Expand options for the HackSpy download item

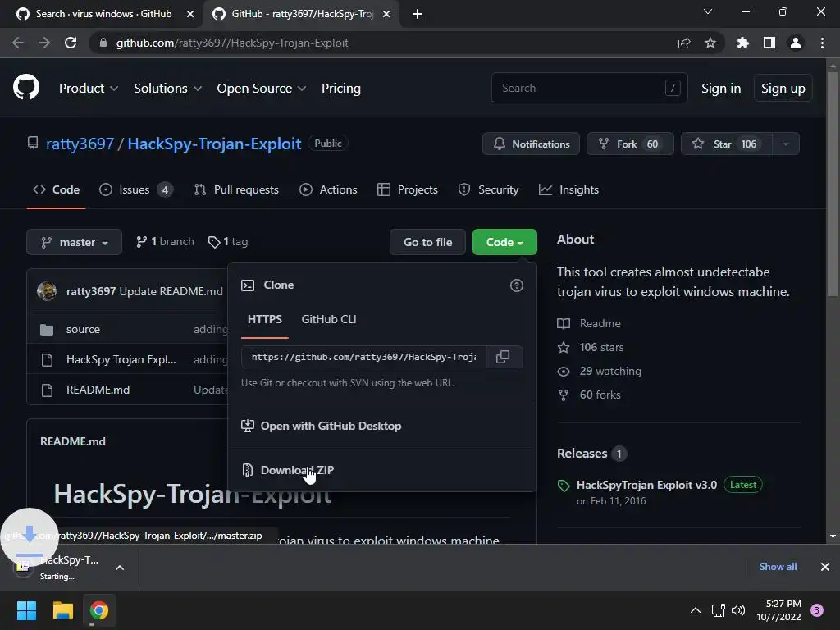coord(120,568)
